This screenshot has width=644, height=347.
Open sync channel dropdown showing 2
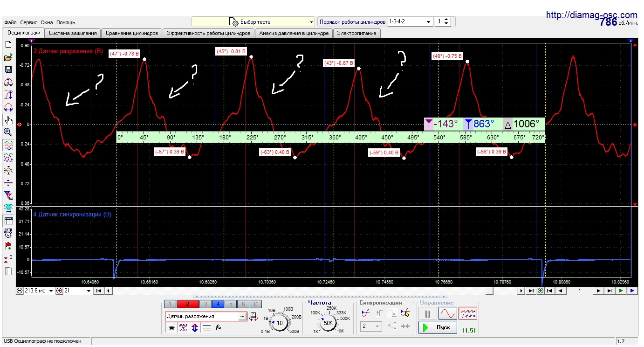click(x=371, y=326)
